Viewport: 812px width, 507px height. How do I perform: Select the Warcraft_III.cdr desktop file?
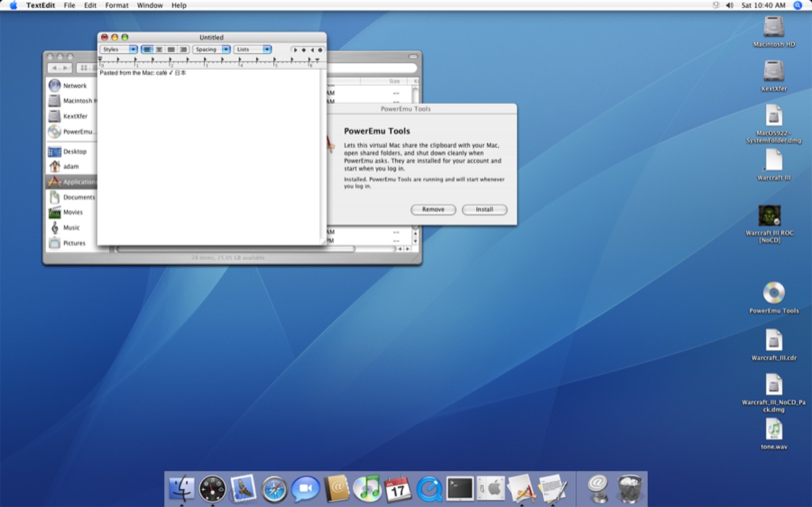tap(774, 345)
